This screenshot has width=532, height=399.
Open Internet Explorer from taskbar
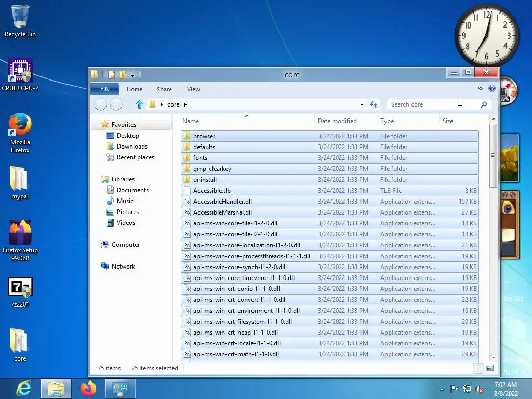pos(24,389)
